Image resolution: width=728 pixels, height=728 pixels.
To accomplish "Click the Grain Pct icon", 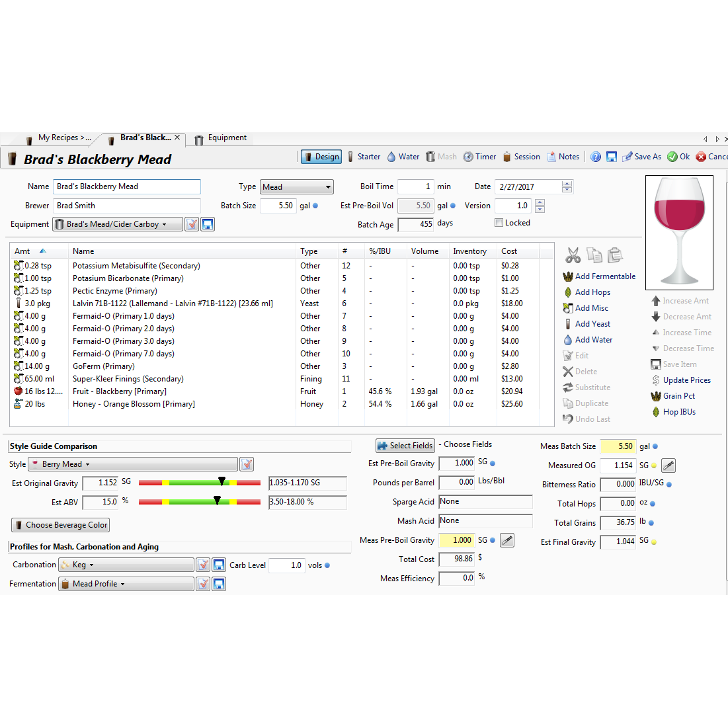I will (x=655, y=396).
